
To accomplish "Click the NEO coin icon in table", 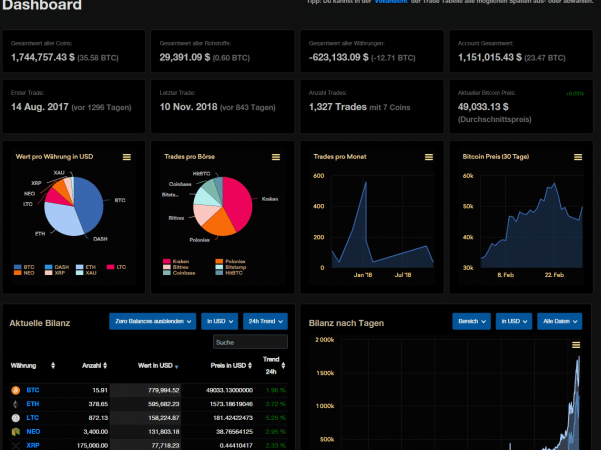I will pyautogui.click(x=16, y=432).
